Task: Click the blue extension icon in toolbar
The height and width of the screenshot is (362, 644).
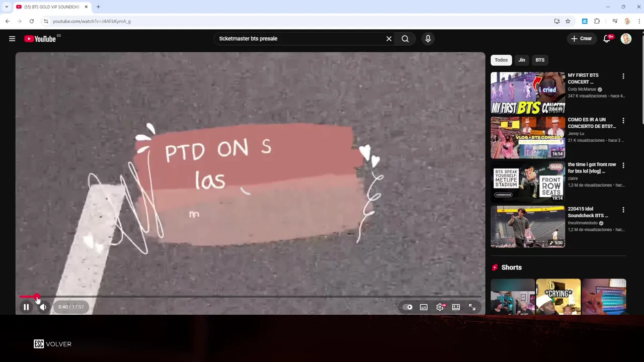Action: click(x=585, y=21)
